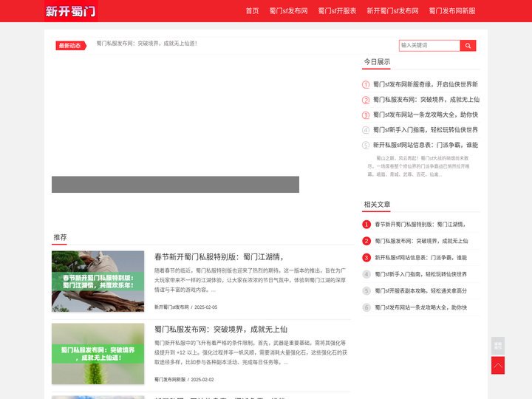Screen dimensions: 532x399
Task: Click the 蜀山之巅 excerpt text
Action: click(x=418, y=166)
